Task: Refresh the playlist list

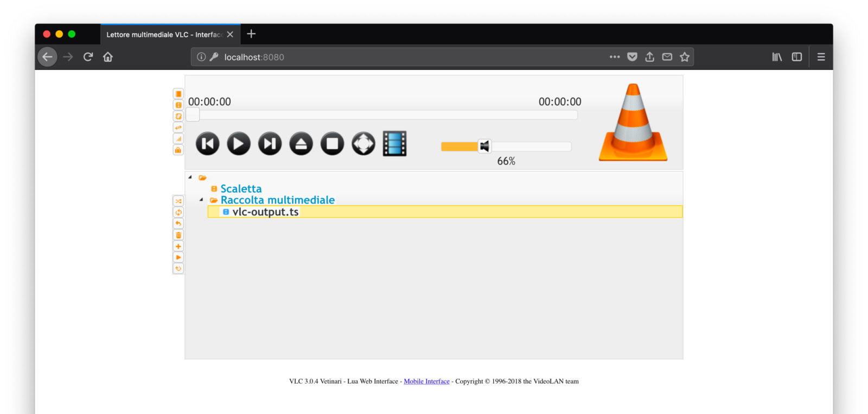Action: (x=178, y=269)
